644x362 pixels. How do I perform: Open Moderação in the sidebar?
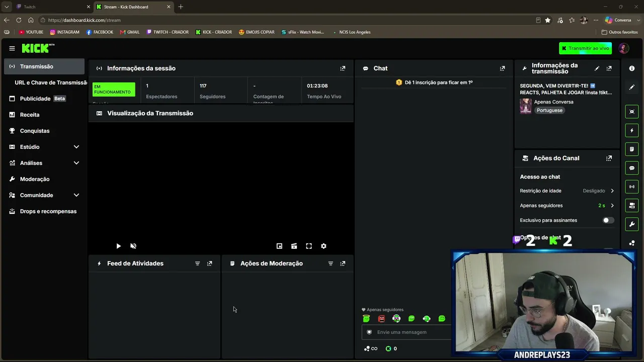tap(44, 179)
